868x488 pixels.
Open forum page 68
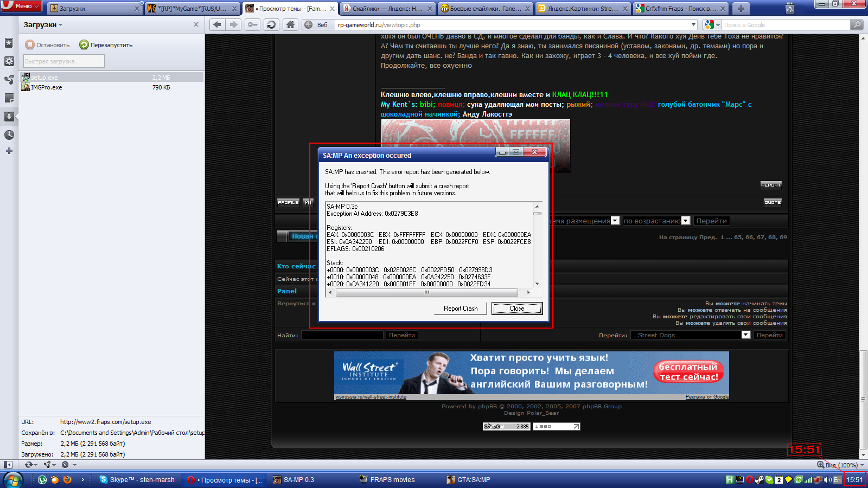click(x=772, y=237)
